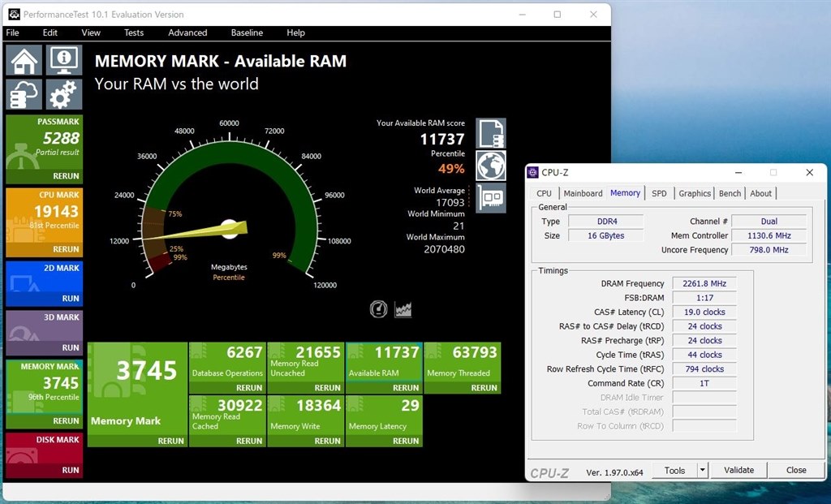831x504 pixels.
Task: Click the Row Refresh 794 clocks value
Action: (704, 369)
